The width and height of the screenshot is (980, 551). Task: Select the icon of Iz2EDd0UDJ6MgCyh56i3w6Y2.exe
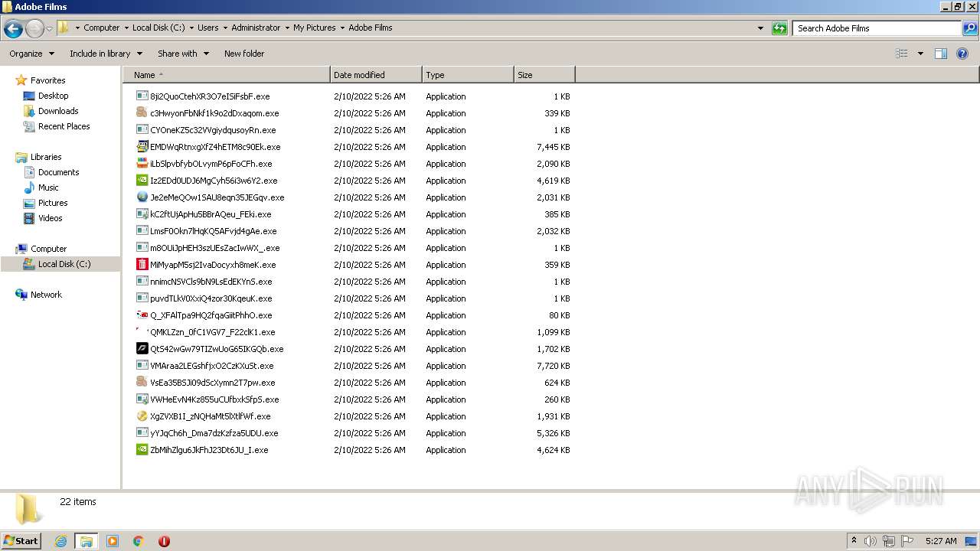(x=142, y=181)
